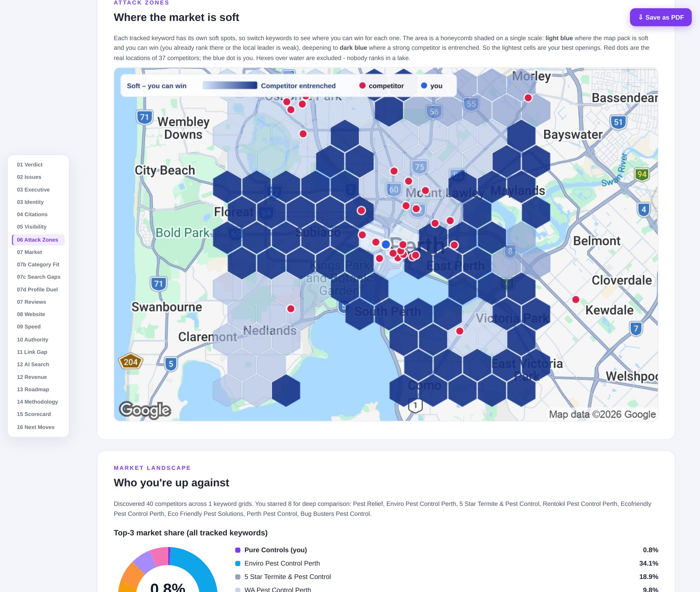This screenshot has width=700, height=592.
Task: Click the 34.1% share value
Action: [x=649, y=564]
